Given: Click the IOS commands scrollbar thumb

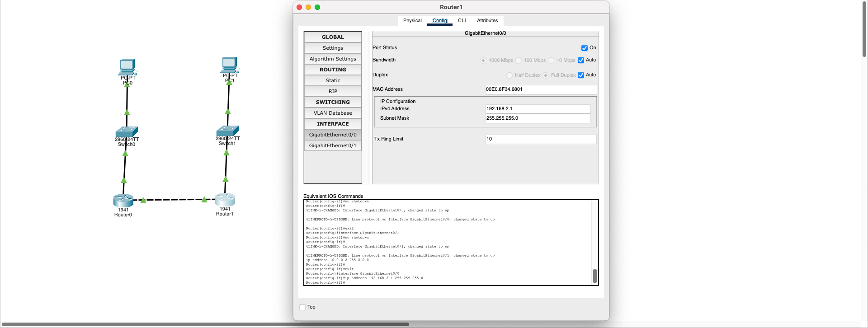Looking at the screenshot, I should pyautogui.click(x=594, y=276).
